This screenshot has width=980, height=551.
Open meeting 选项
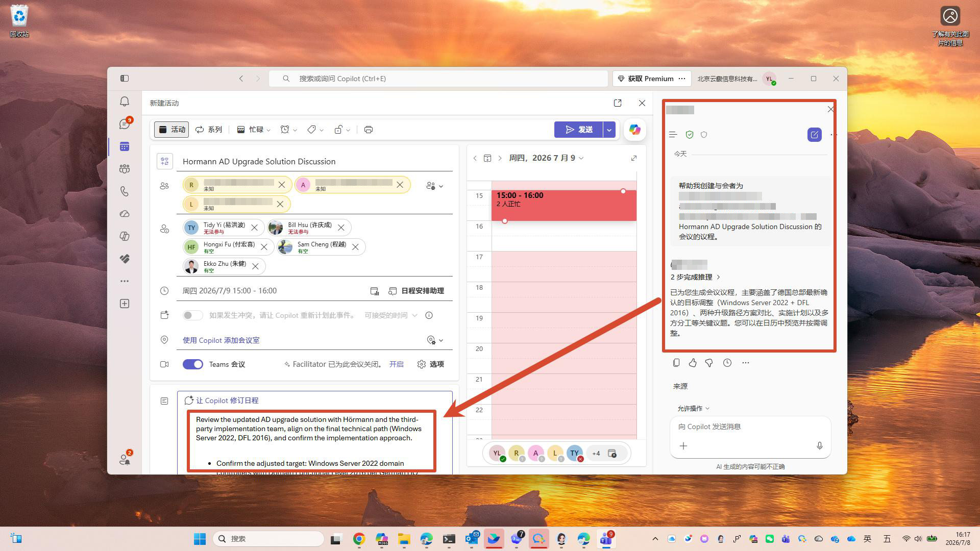click(430, 364)
